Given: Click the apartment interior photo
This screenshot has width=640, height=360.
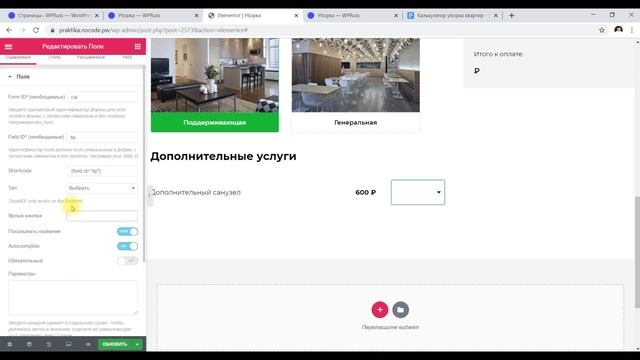Looking at the screenshot, I should (215, 75).
